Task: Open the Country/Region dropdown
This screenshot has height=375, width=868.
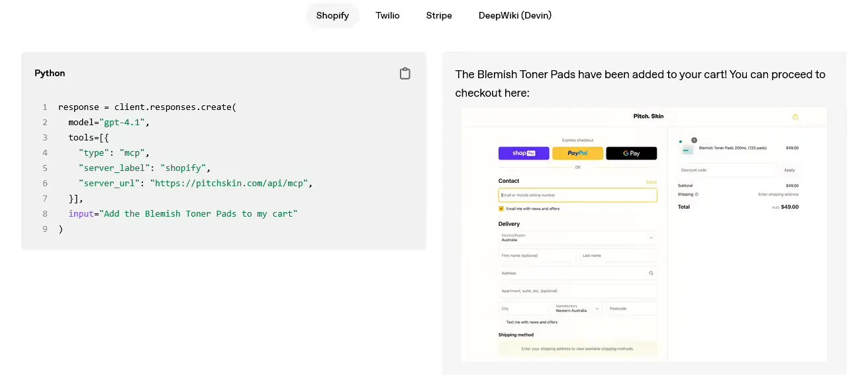Action: pyautogui.click(x=577, y=237)
